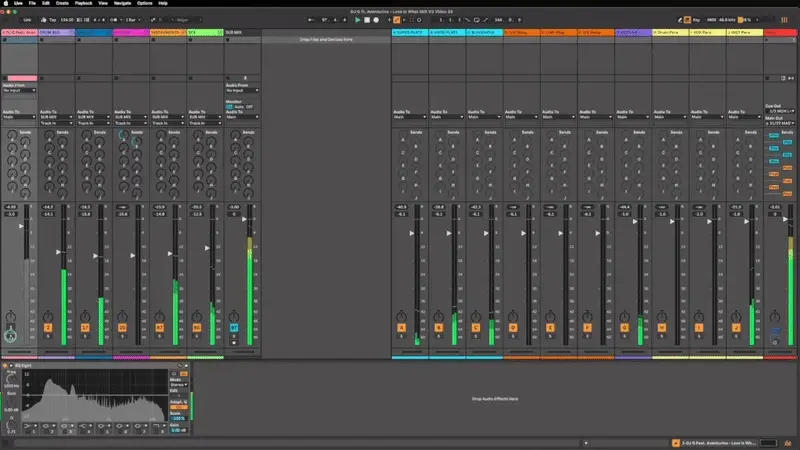Image resolution: width=800 pixels, height=450 pixels.
Task: Open the Options menu
Action: (144, 3)
